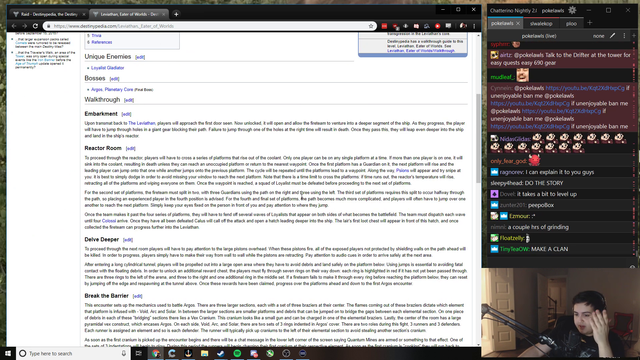Viewport: 640px width, 360px height.
Task: Open Steam from the taskbar
Action: (221, 353)
